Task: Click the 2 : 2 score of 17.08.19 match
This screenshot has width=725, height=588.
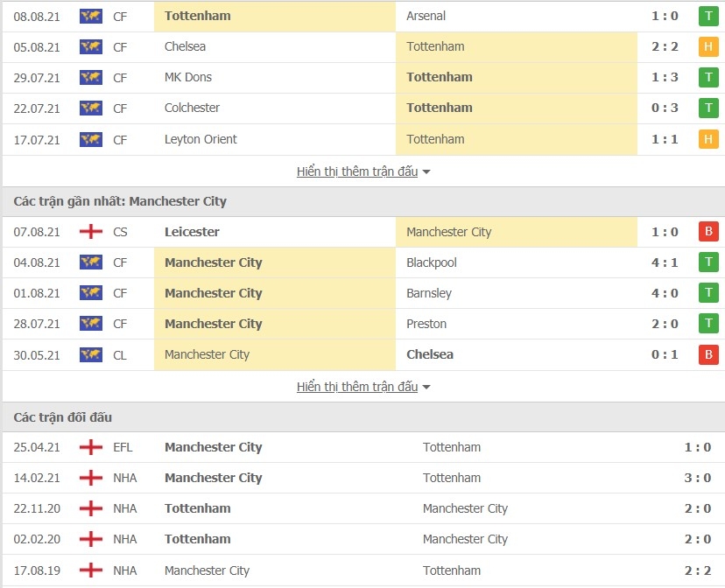Action: [698, 570]
